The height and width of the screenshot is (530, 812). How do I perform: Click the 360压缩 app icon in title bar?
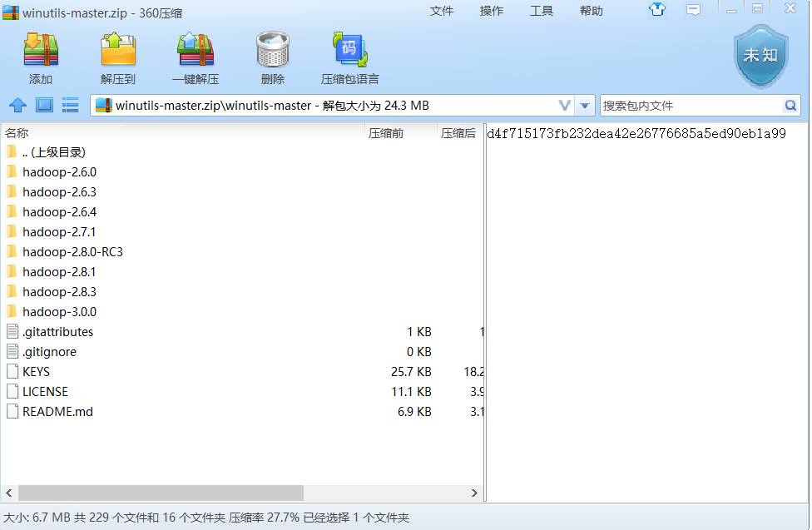pos(11,12)
